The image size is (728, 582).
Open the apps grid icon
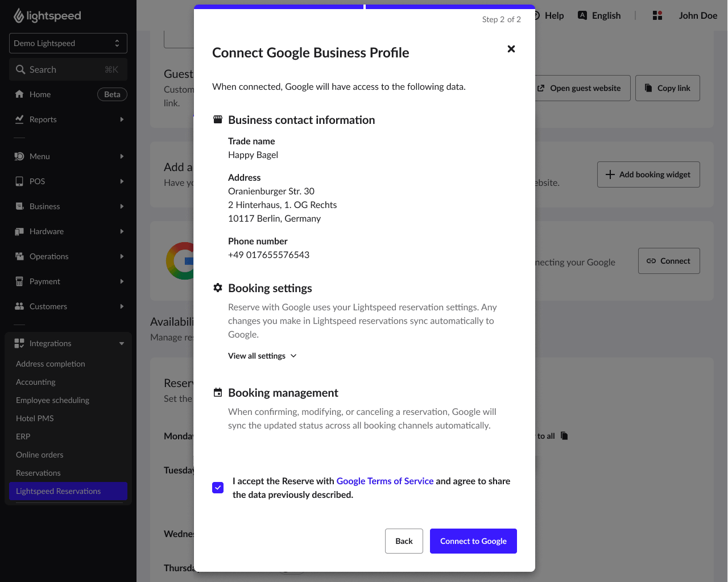pyautogui.click(x=657, y=15)
